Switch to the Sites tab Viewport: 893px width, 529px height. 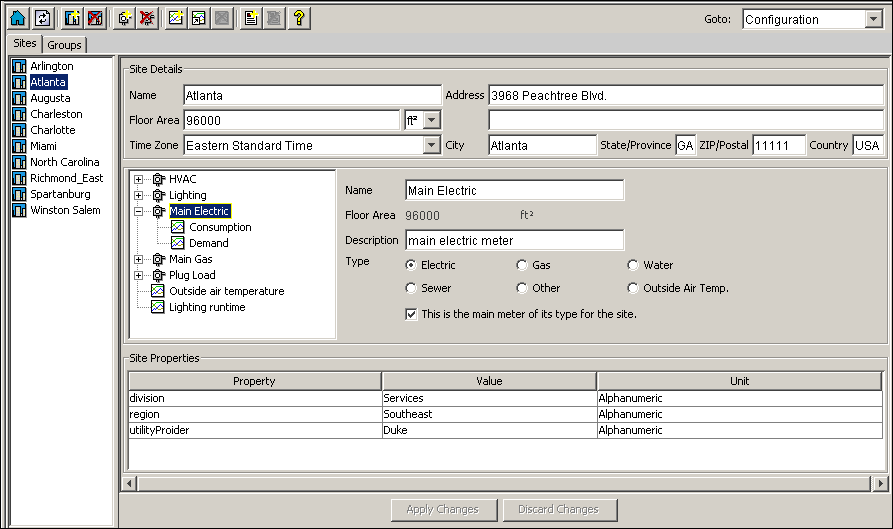tap(24, 44)
